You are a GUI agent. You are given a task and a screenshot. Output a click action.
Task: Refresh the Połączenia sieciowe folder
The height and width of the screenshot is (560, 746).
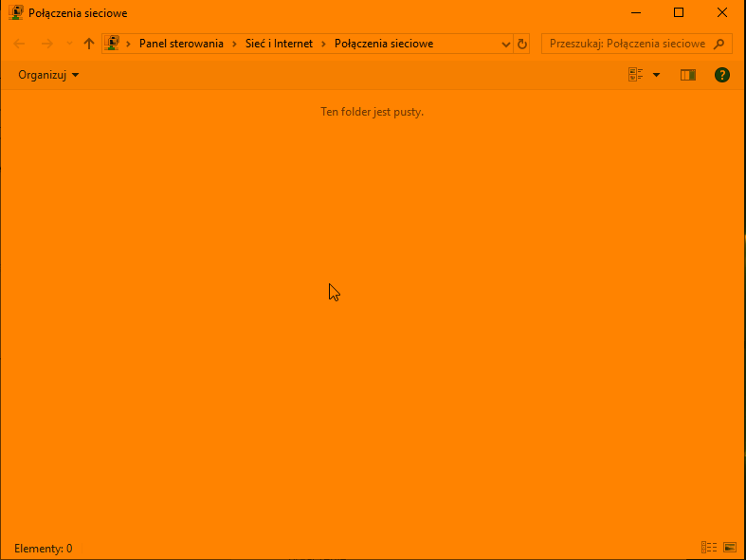click(x=521, y=44)
